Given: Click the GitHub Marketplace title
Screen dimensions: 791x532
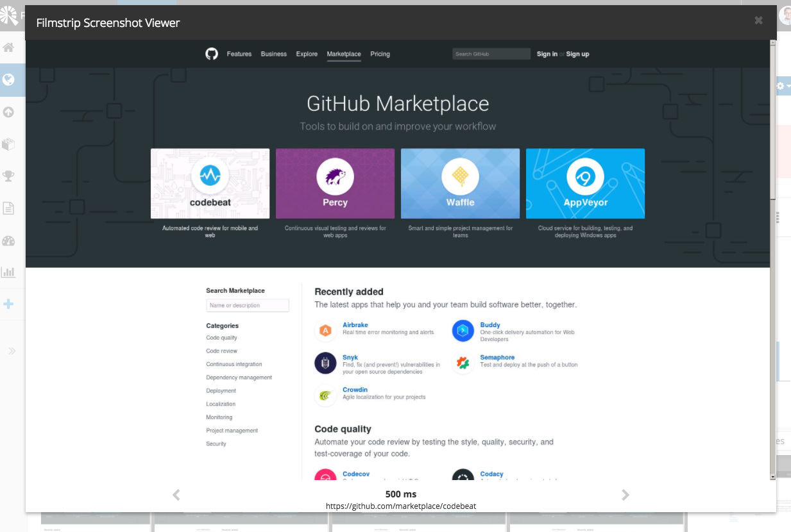Looking at the screenshot, I should point(398,104).
